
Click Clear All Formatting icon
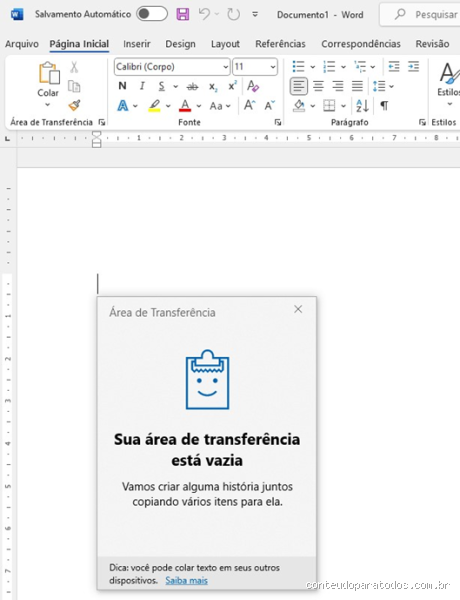(x=253, y=86)
